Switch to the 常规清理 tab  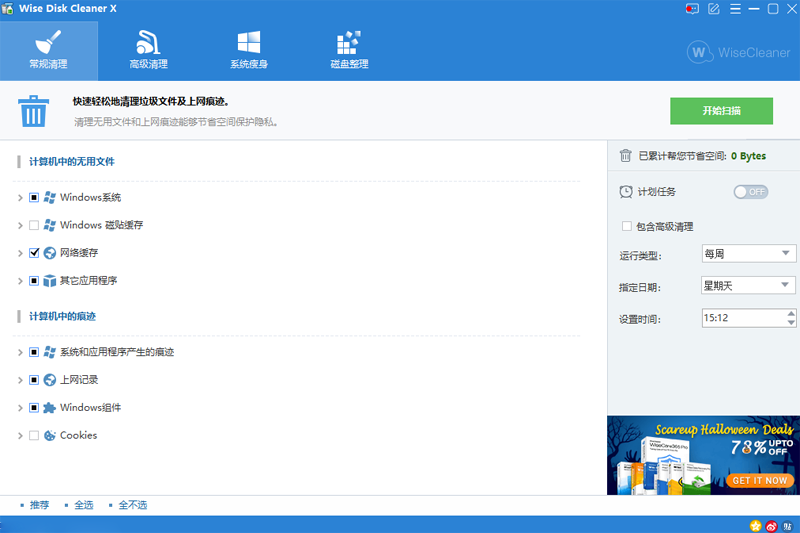tap(48, 50)
